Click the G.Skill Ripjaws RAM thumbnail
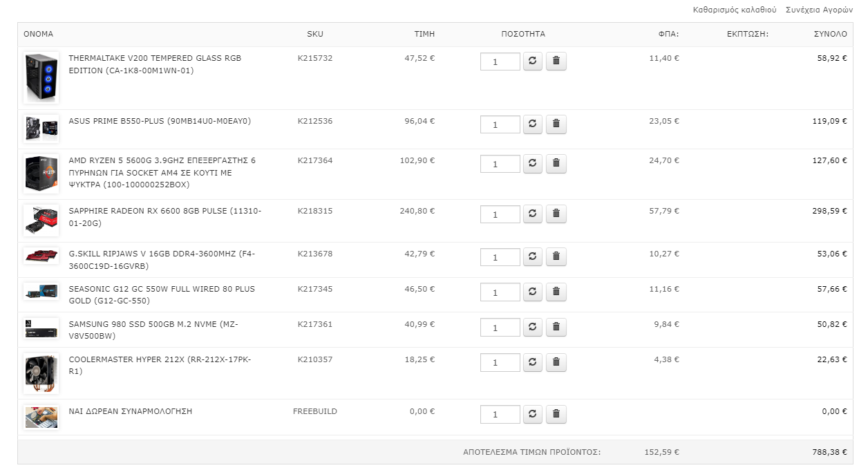Screen dimensions: 868x470 (x=41, y=256)
